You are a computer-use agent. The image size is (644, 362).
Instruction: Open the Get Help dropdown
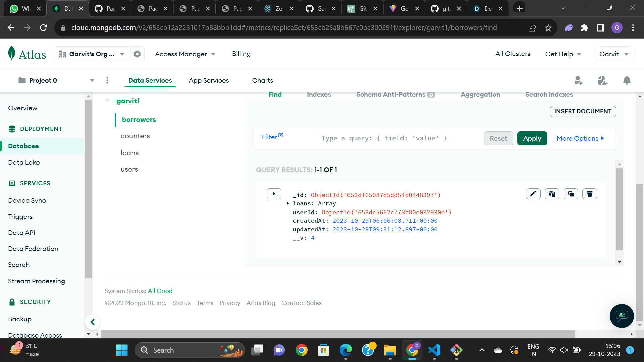click(563, 54)
